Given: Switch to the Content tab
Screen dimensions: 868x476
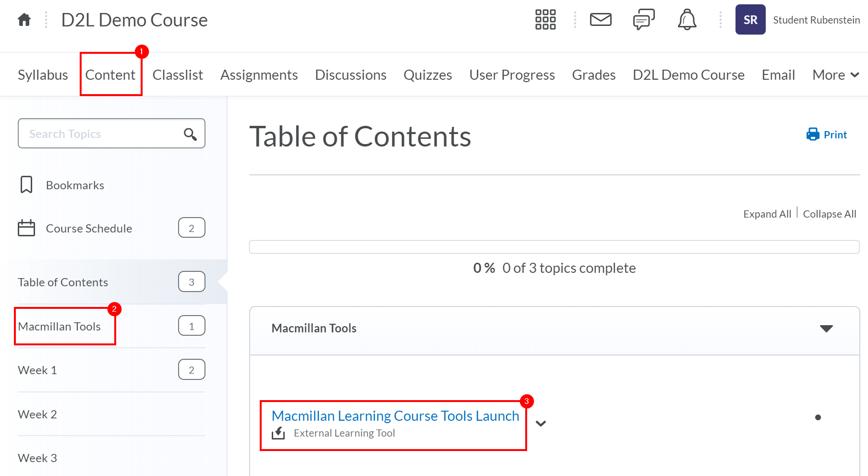Looking at the screenshot, I should (x=110, y=74).
